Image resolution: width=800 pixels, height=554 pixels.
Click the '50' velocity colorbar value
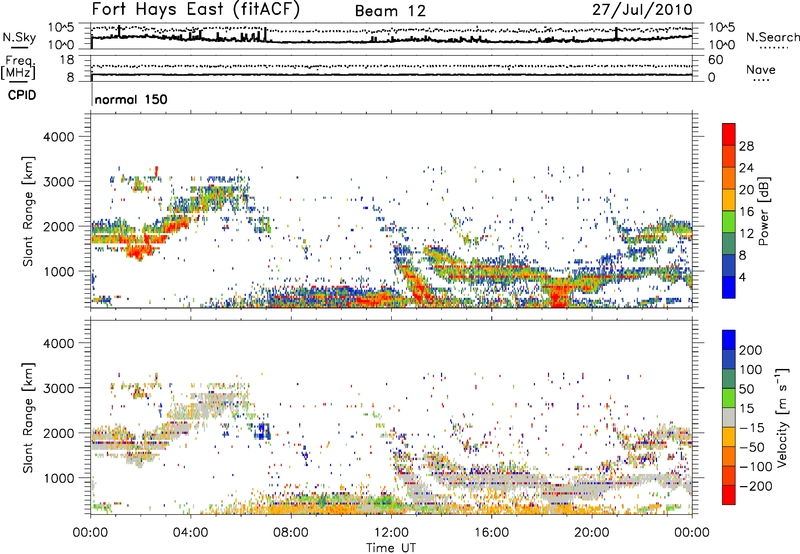point(746,389)
